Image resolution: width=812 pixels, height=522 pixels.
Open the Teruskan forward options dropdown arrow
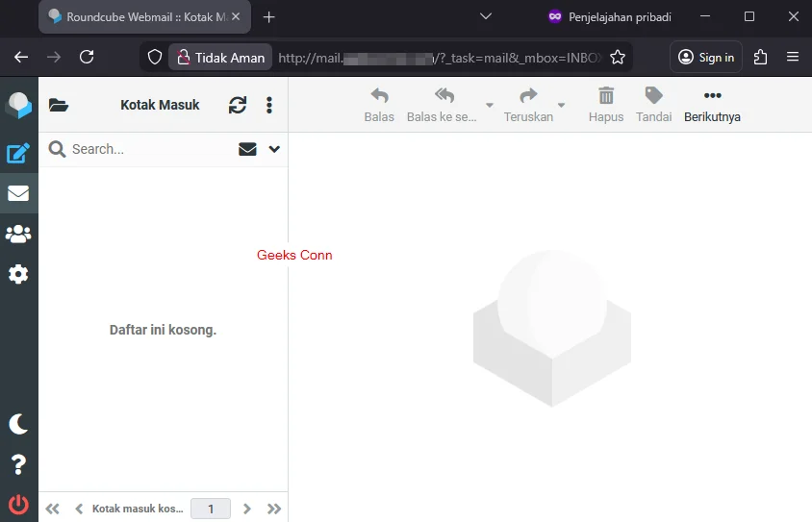(x=561, y=105)
